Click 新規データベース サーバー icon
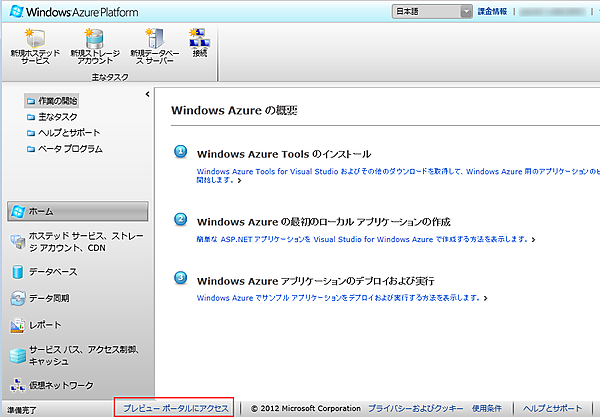Viewport: 600px width, 417px height. coord(155,38)
